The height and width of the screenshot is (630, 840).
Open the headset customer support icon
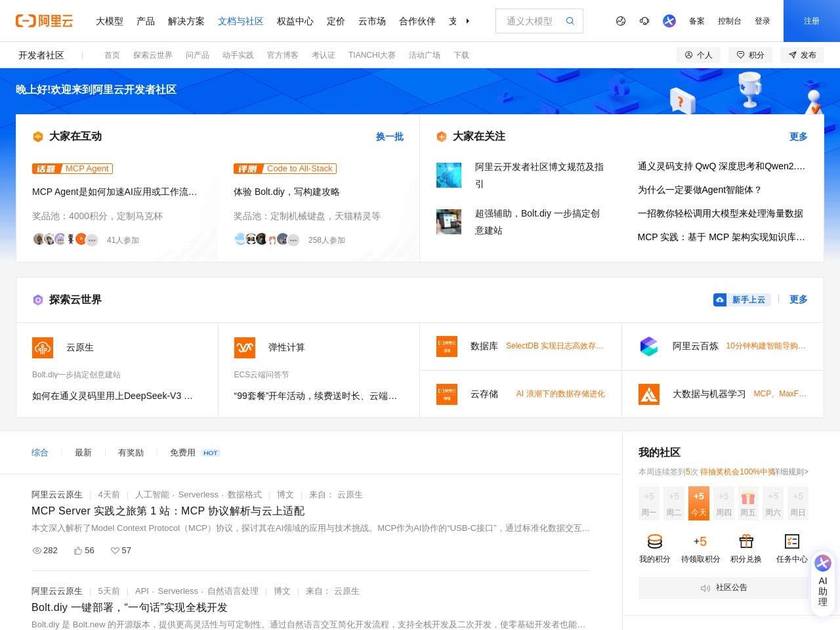click(644, 21)
